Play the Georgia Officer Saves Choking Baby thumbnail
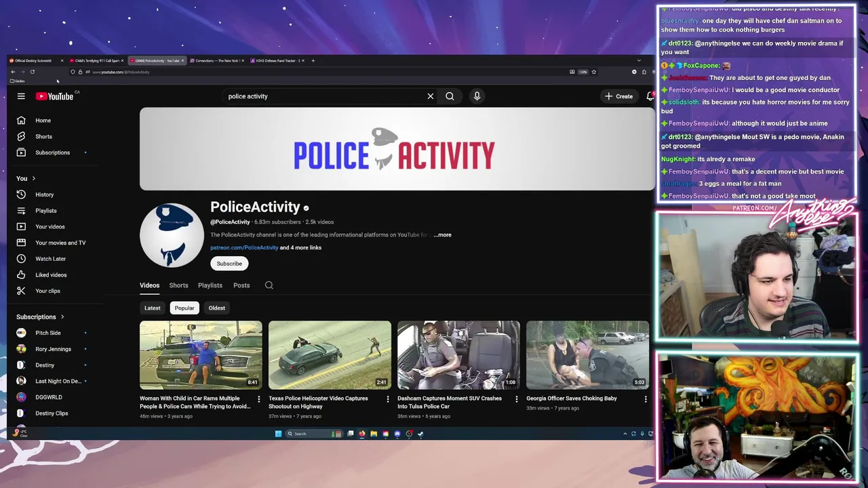 [587, 354]
